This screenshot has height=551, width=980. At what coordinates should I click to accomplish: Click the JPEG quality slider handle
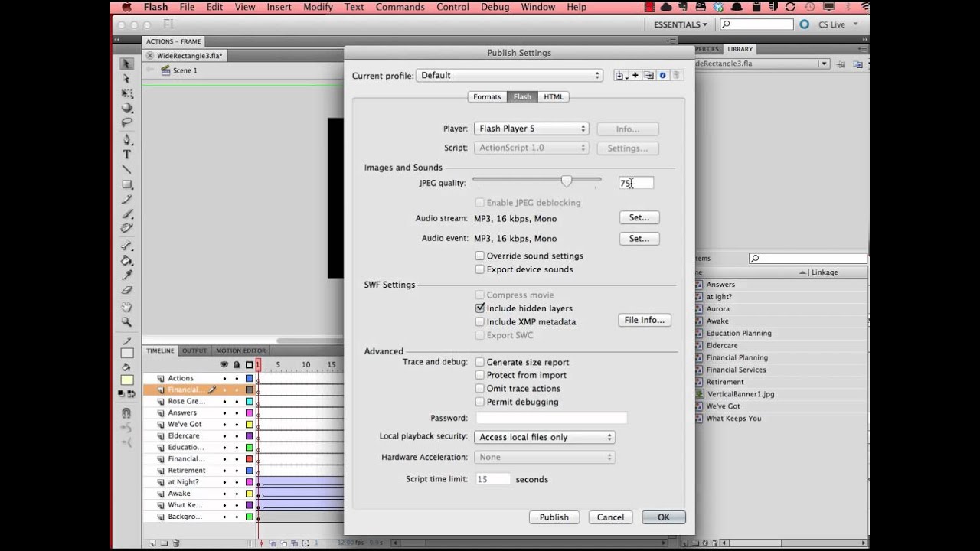coord(567,181)
